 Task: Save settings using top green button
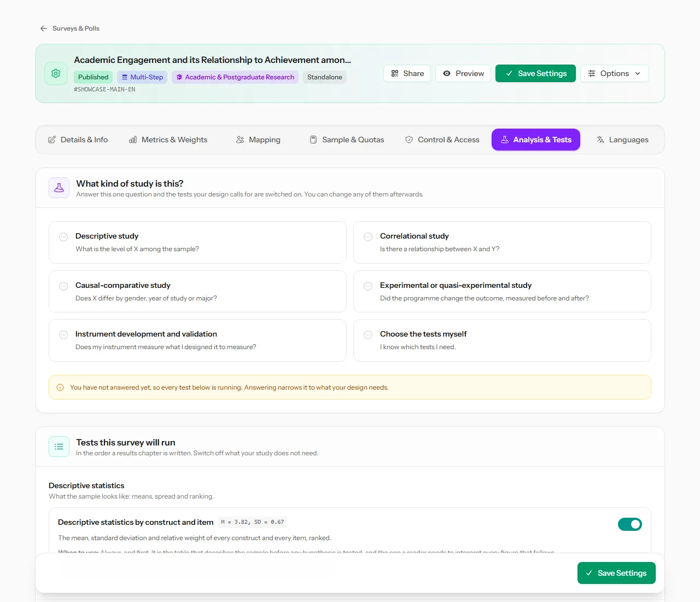pos(535,73)
